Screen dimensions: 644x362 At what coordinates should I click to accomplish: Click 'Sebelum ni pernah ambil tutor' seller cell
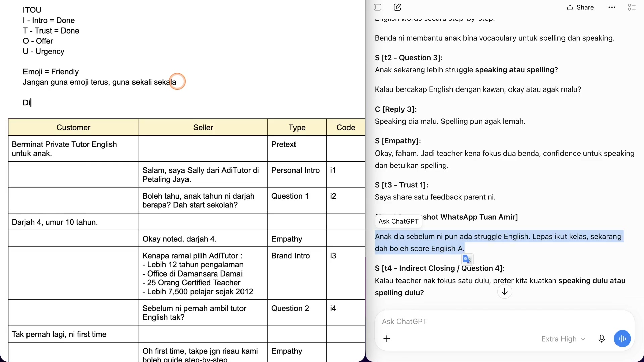click(x=203, y=313)
